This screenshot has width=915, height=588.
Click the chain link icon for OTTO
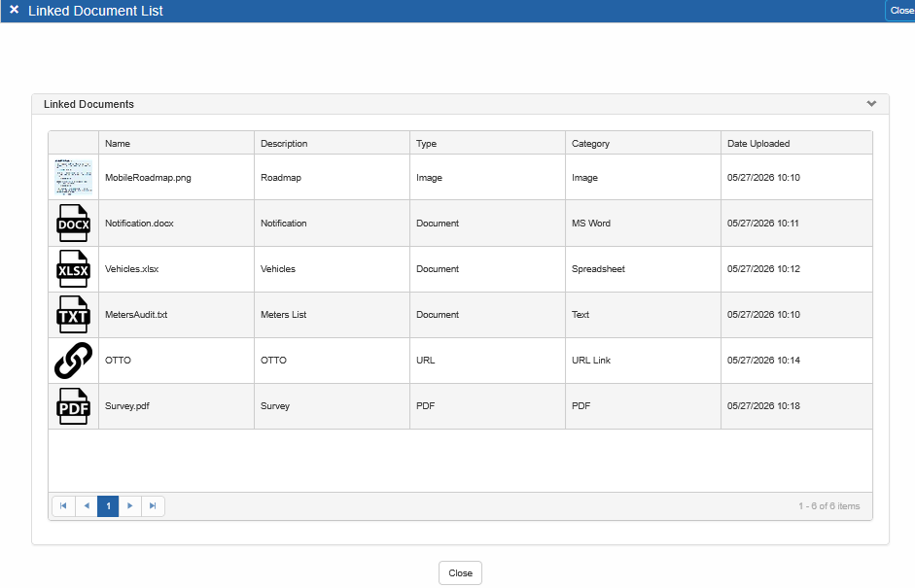pos(74,361)
